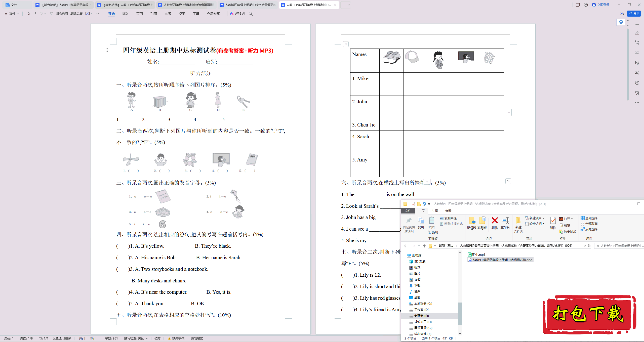Select 下载 folder in Explorer tree
This screenshot has height=342, width=644.
point(415,286)
